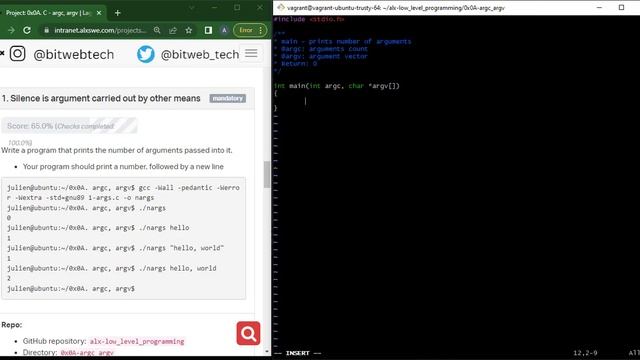640x360 pixels.
Task: Click the red search floating button
Action: [x=248, y=333]
